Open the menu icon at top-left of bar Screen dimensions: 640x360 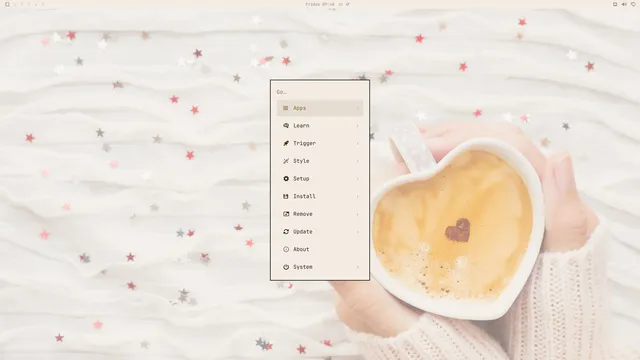point(7,4)
